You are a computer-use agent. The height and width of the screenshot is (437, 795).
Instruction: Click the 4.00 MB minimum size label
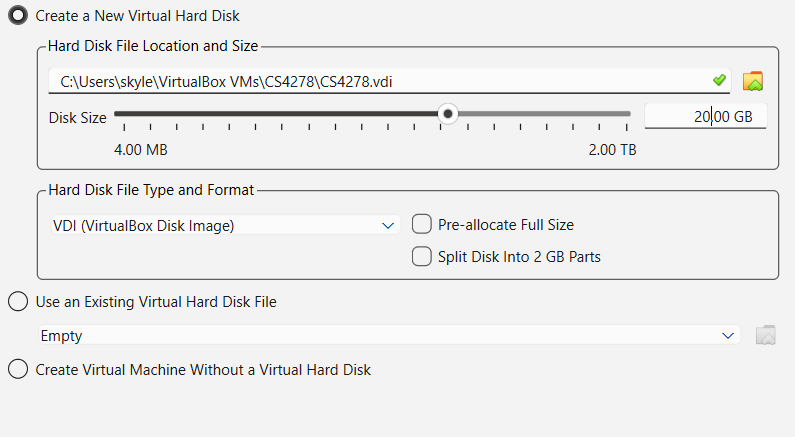click(x=141, y=150)
